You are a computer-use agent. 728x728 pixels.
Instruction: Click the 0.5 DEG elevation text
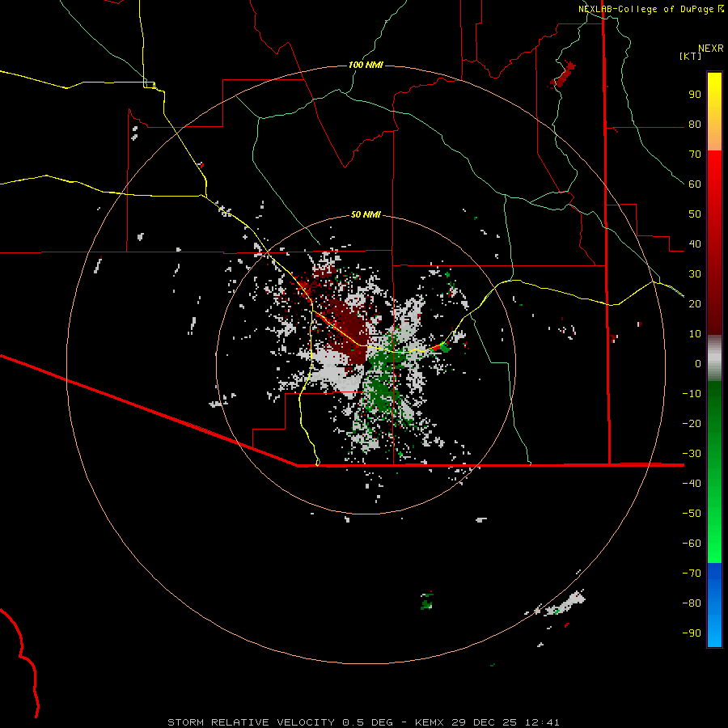click(x=368, y=722)
